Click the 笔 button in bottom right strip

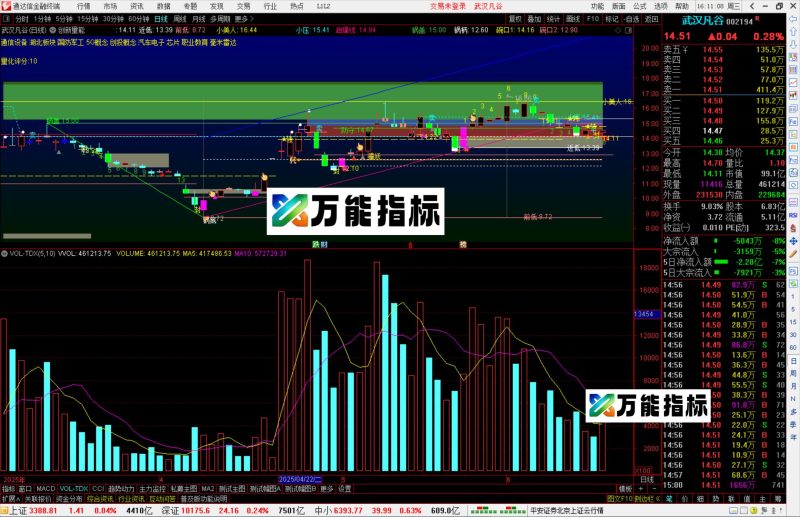(669, 499)
